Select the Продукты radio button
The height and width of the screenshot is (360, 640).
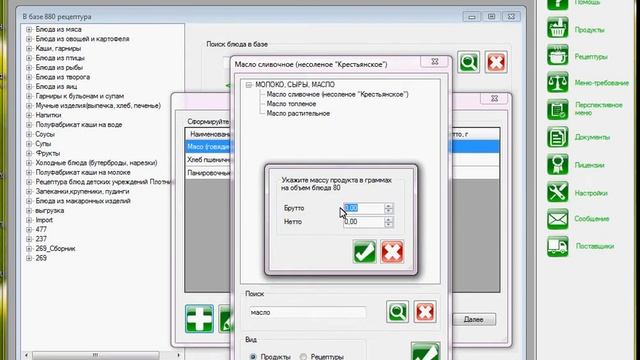coord(253,357)
